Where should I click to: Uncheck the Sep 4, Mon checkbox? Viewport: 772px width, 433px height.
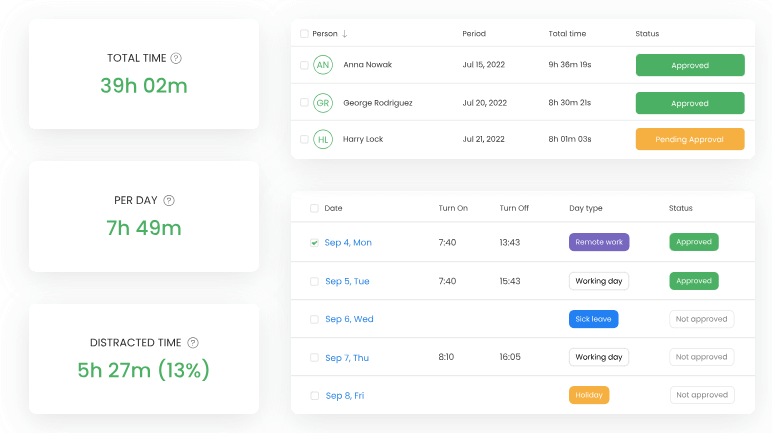(314, 242)
